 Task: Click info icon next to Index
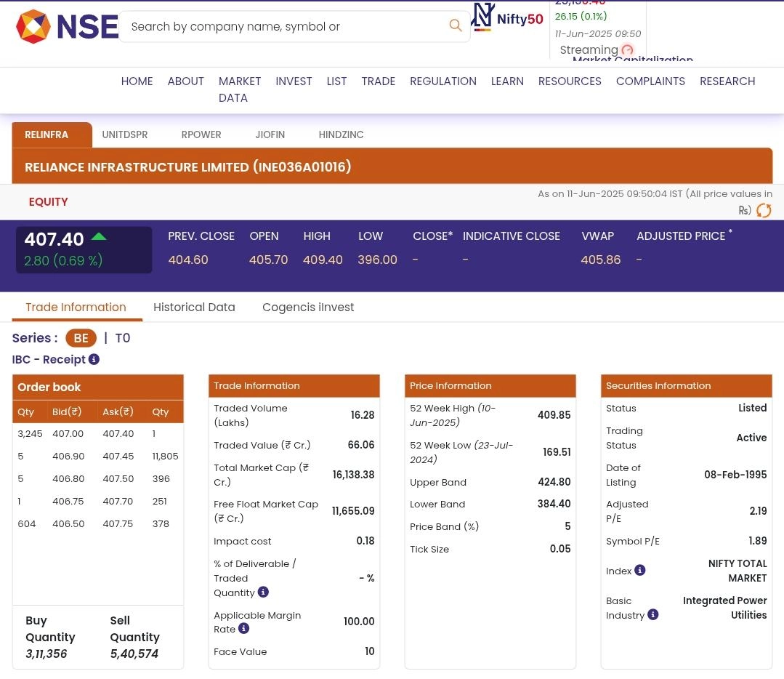coord(639,571)
